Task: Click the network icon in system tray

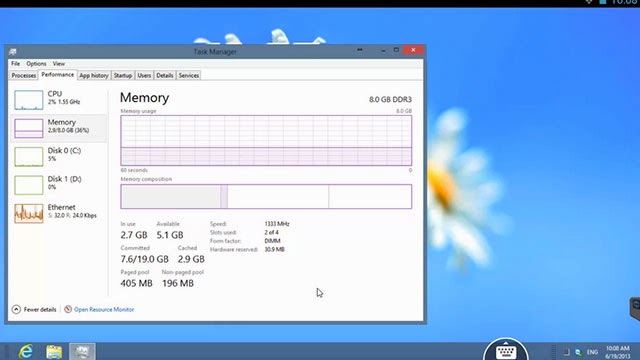Action: (x=578, y=352)
